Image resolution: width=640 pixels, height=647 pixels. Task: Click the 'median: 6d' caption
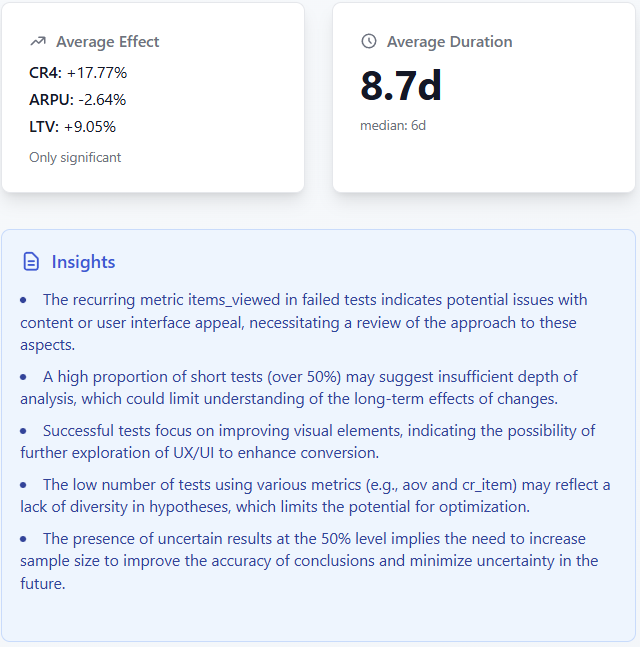(x=393, y=125)
